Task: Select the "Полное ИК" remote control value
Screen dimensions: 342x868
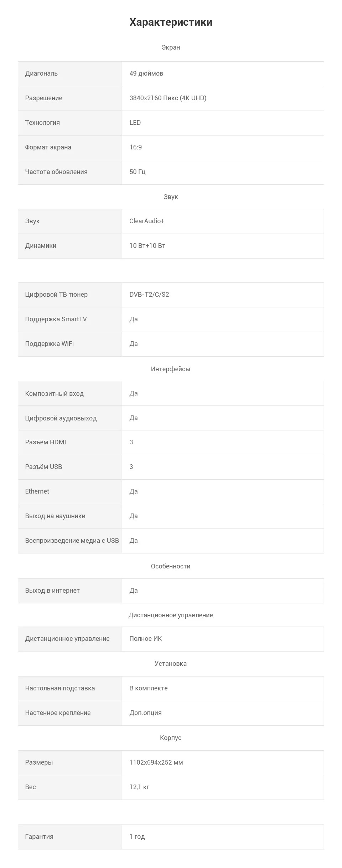Action: coord(145,639)
